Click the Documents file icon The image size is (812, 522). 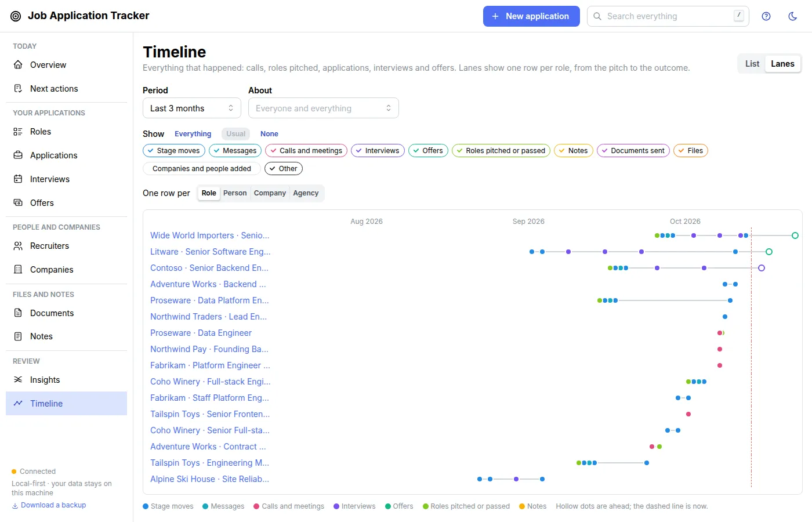coord(18,313)
